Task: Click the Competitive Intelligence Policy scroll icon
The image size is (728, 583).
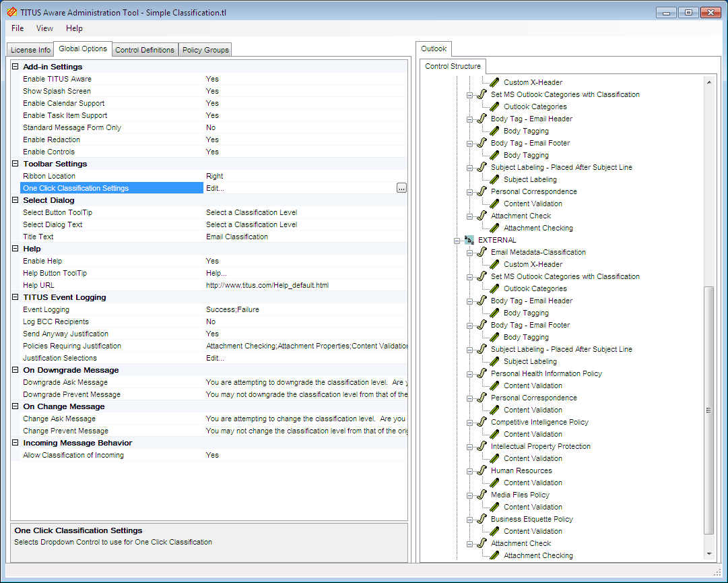Action: coord(482,421)
